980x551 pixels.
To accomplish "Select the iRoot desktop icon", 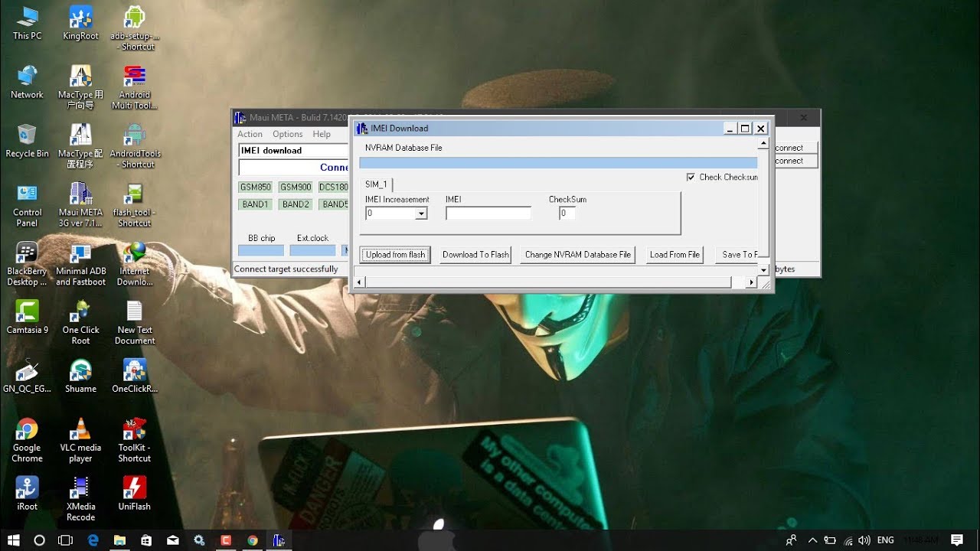I will (x=27, y=494).
